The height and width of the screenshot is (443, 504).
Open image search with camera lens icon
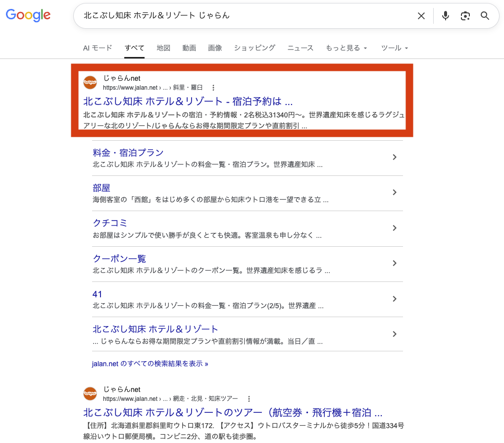[x=465, y=16]
